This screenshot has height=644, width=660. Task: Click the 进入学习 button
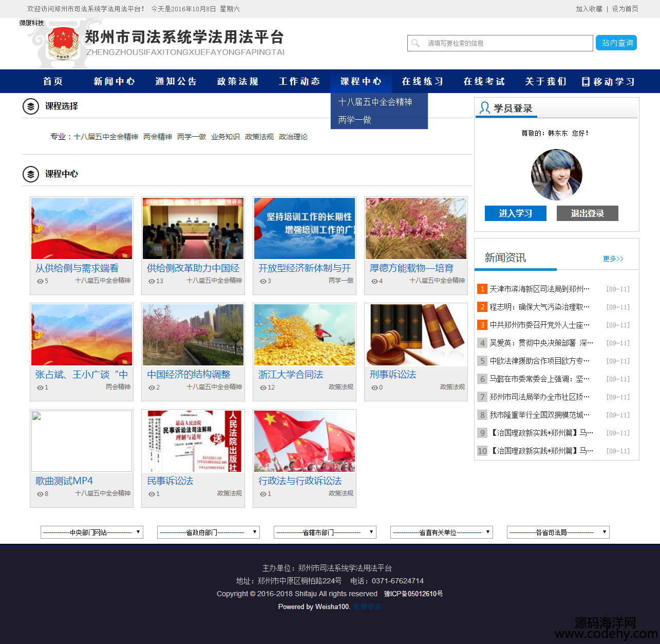[516, 213]
